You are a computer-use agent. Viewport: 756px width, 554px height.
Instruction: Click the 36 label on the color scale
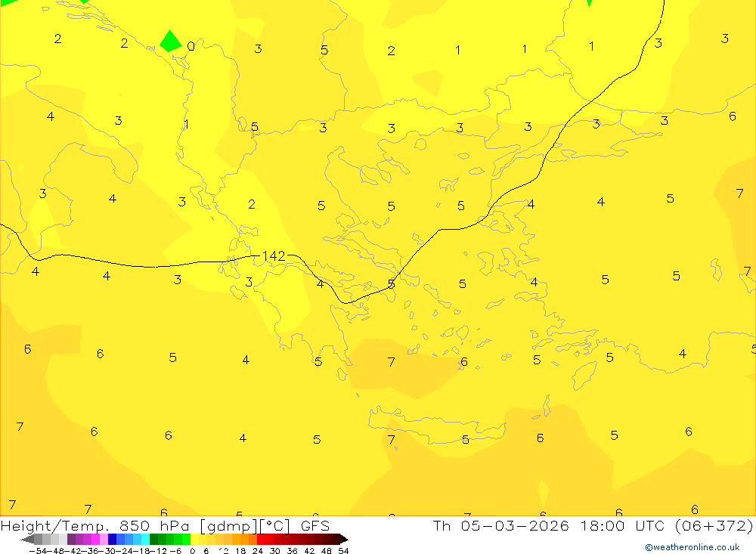292,551
